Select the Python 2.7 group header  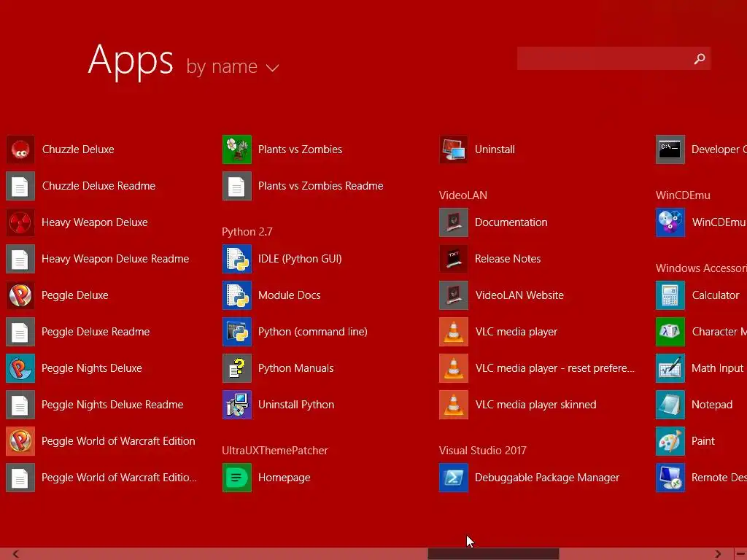click(247, 232)
